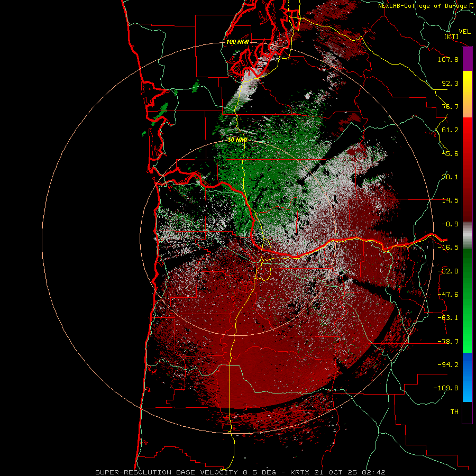Click the red segment of color bar
The height and width of the screenshot is (476, 476).
[x=467, y=169]
